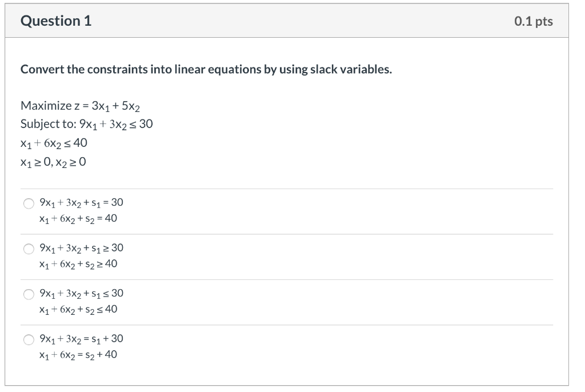Image resolution: width=585 pixels, height=392 pixels.
Task: Click answer text 'x₁ + 6x₂ + s₂ ≤ 40'
Action: pyautogui.click(x=78, y=310)
